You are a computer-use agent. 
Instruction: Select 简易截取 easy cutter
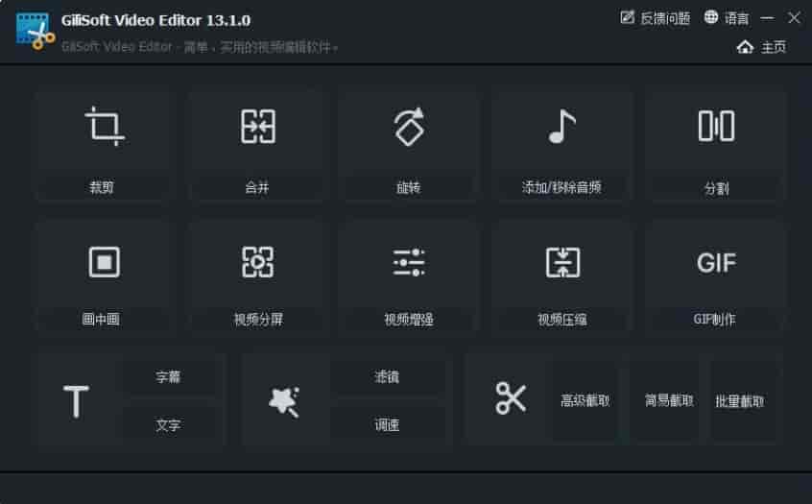click(x=669, y=400)
